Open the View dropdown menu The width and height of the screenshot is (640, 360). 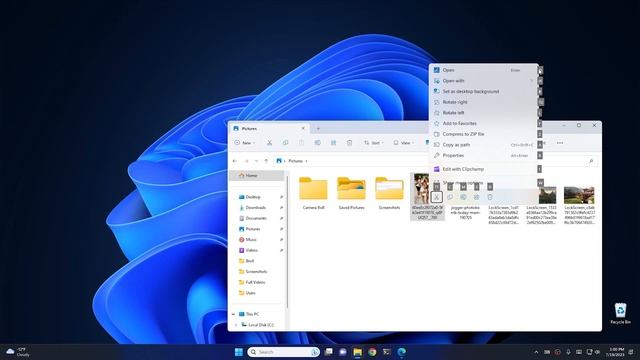(403, 143)
